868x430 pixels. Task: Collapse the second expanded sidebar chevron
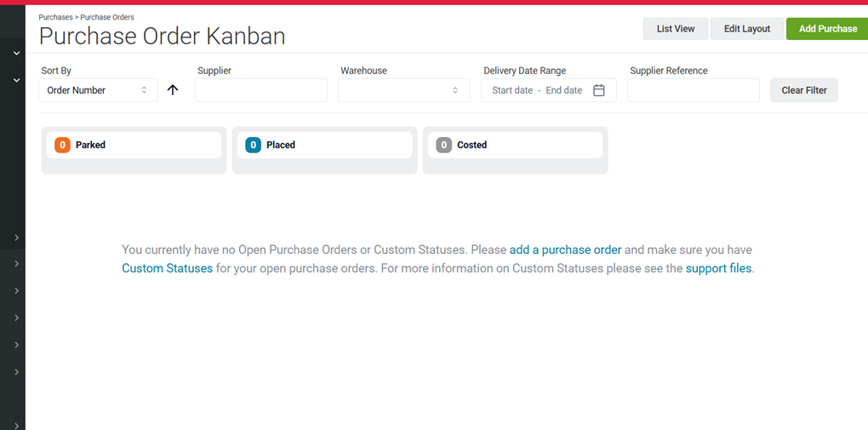point(17,80)
